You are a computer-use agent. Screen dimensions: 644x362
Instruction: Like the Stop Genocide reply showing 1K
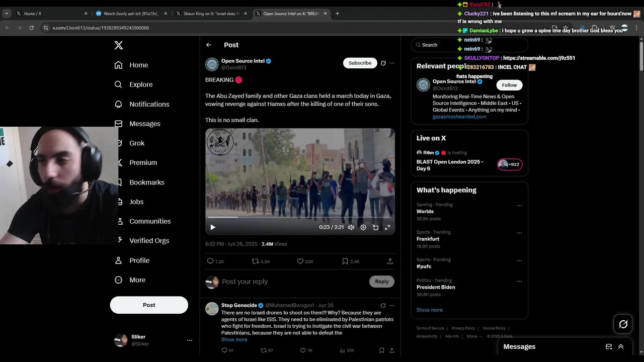point(303,350)
